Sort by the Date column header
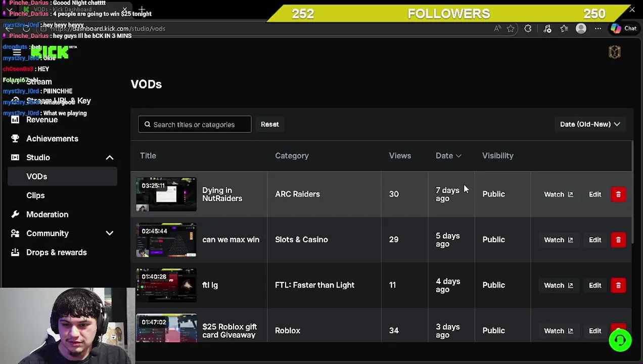Screen dimensions: 643x364 (448, 156)
